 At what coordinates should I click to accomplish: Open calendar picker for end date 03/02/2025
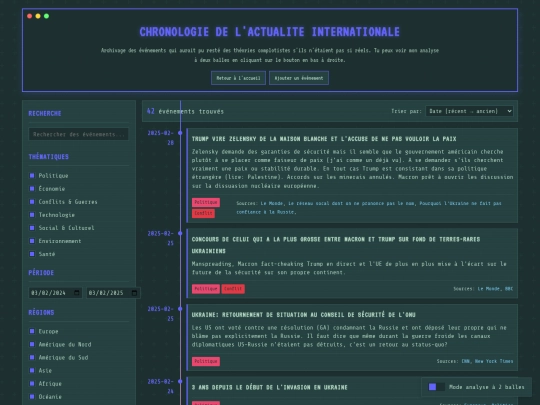click(x=134, y=293)
